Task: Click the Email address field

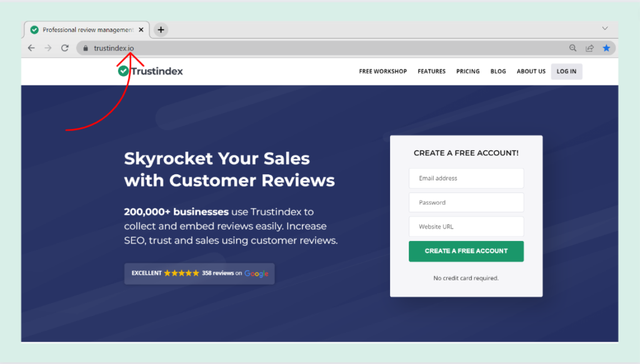Action: pyautogui.click(x=466, y=179)
